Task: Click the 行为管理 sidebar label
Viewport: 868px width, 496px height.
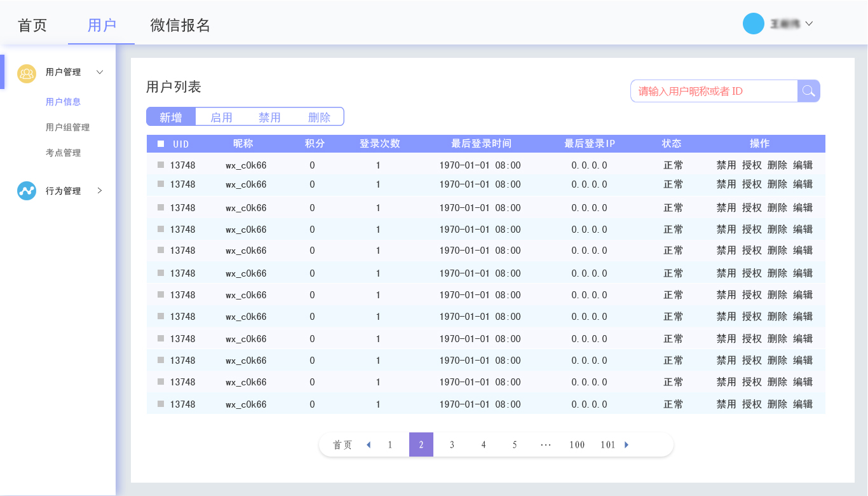Action: (64, 191)
